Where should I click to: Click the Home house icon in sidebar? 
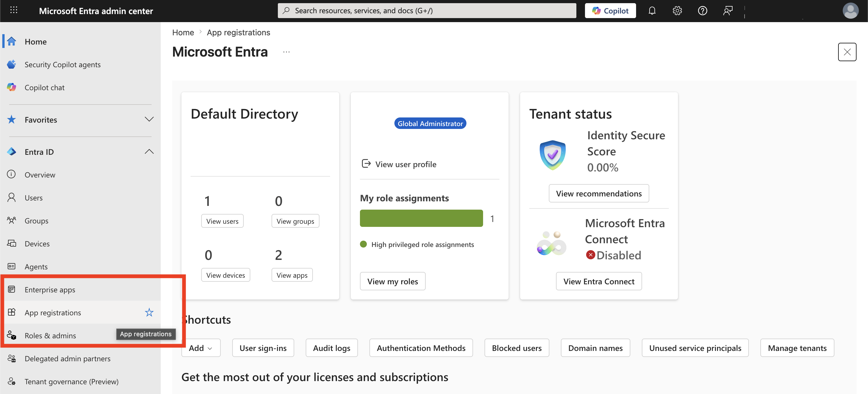[12, 41]
